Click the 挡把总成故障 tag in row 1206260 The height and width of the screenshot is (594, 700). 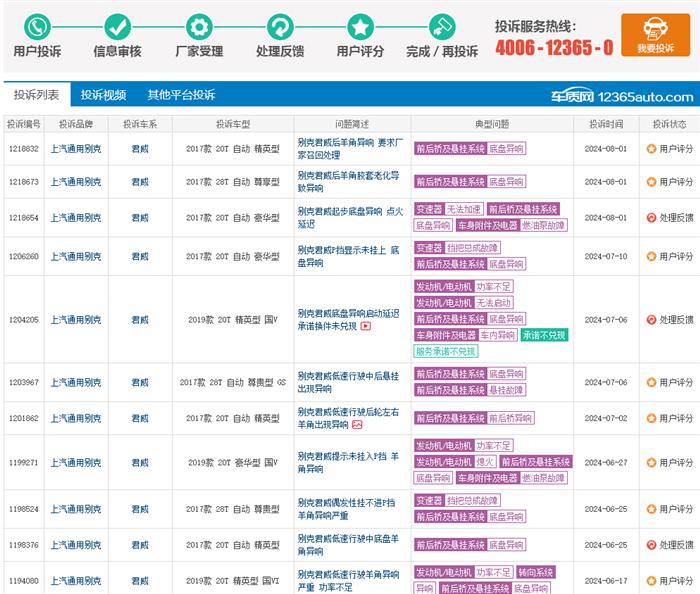(472, 248)
